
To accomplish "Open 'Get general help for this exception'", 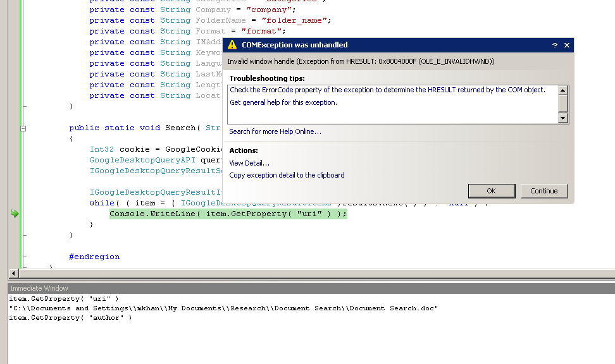I will [x=283, y=102].
